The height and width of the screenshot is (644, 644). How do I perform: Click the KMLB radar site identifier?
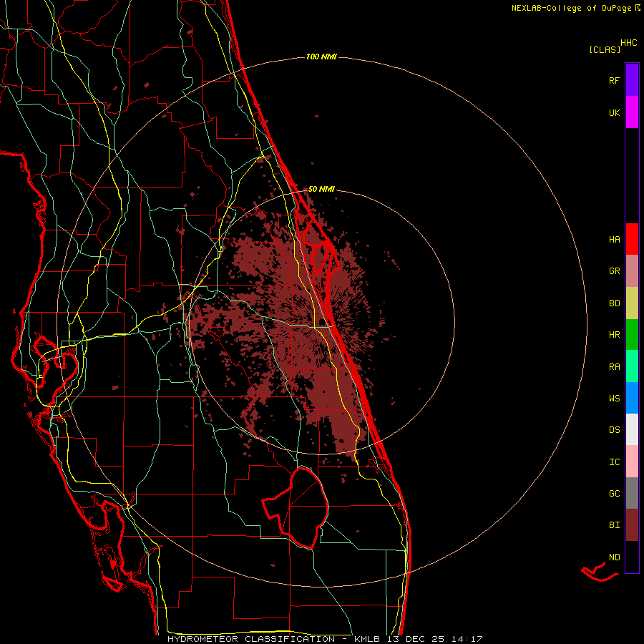(x=366, y=639)
